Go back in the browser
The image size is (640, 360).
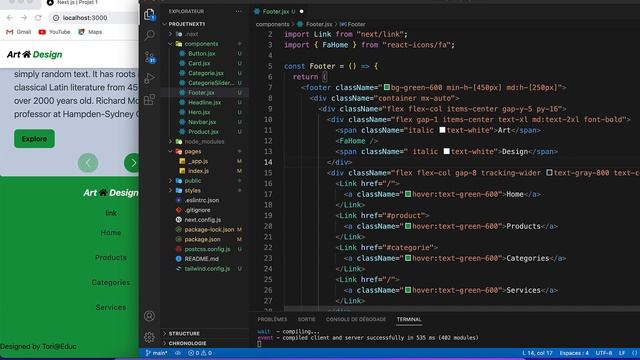tap(10, 18)
